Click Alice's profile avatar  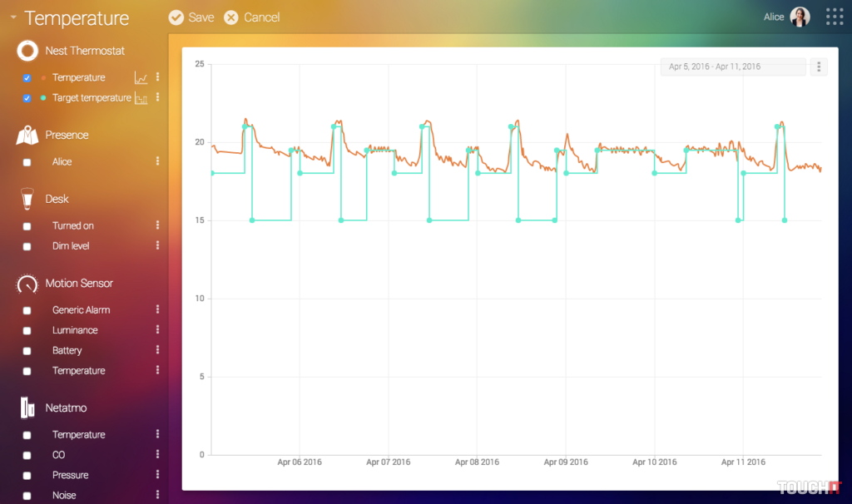pyautogui.click(x=800, y=17)
